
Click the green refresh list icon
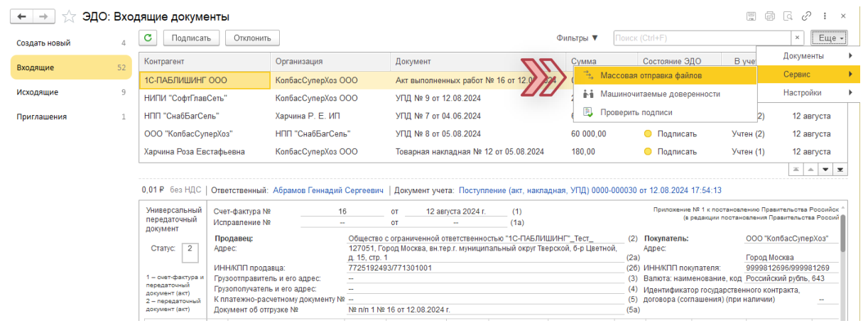[148, 38]
